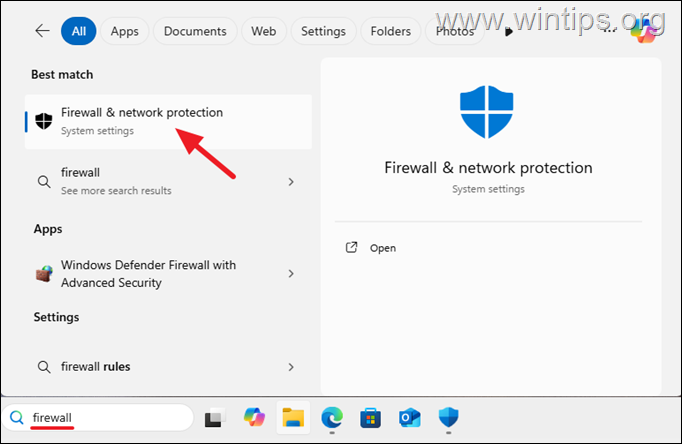Image resolution: width=682 pixels, height=444 pixels.
Task: Open Firewall & network protection best match
Action: (x=141, y=121)
